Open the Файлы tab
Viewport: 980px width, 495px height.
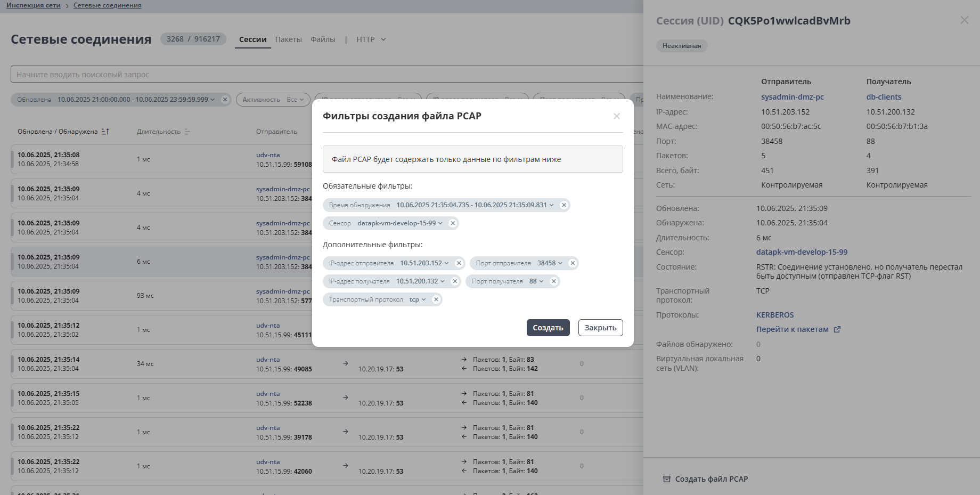click(x=323, y=39)
